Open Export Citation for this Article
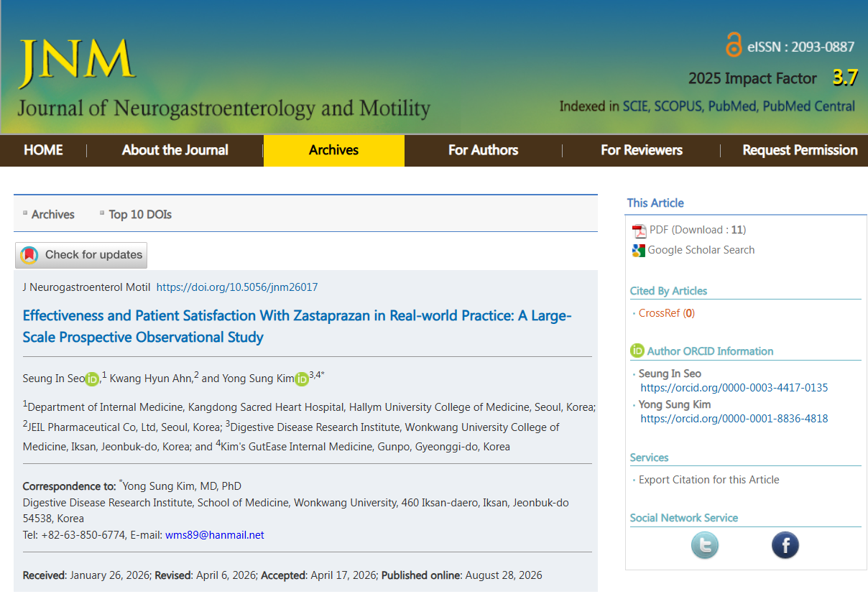The height and width of the screenshot is (594, 868). (x=708, y=480)
